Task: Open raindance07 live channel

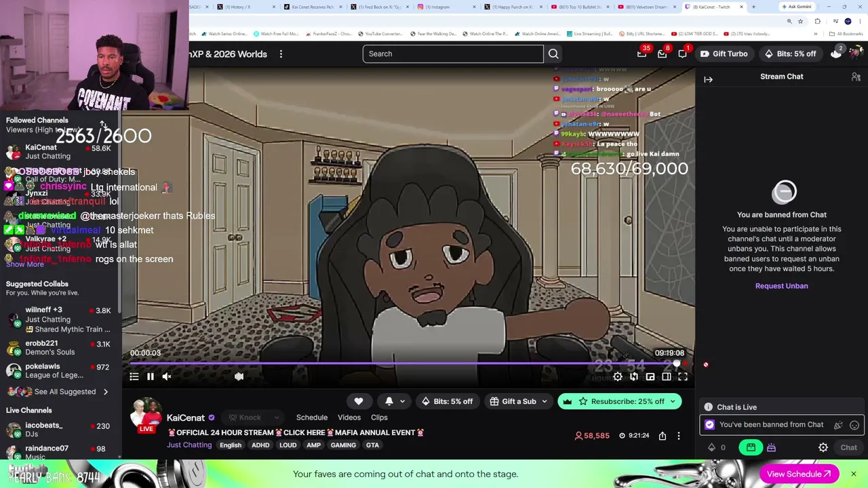Action: pyautogui.click(x=61, y=451)
